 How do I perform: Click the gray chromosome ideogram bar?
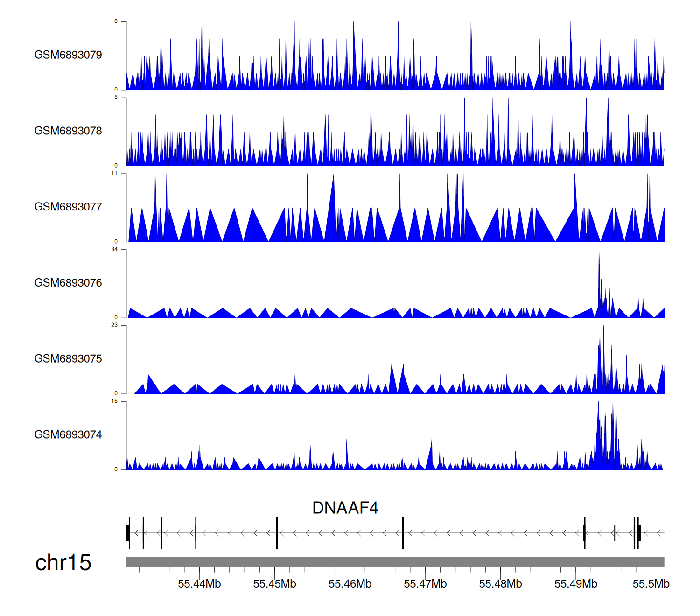[395, 562]
